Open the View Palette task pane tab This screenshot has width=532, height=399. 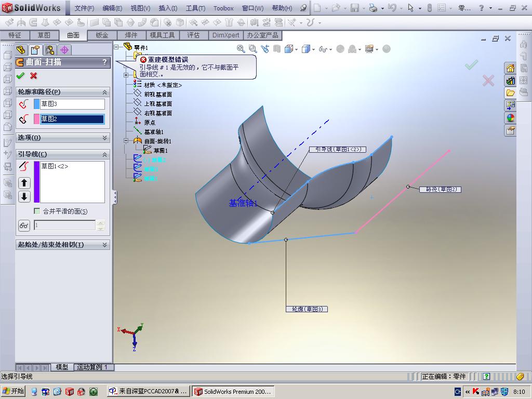(510, 105)
